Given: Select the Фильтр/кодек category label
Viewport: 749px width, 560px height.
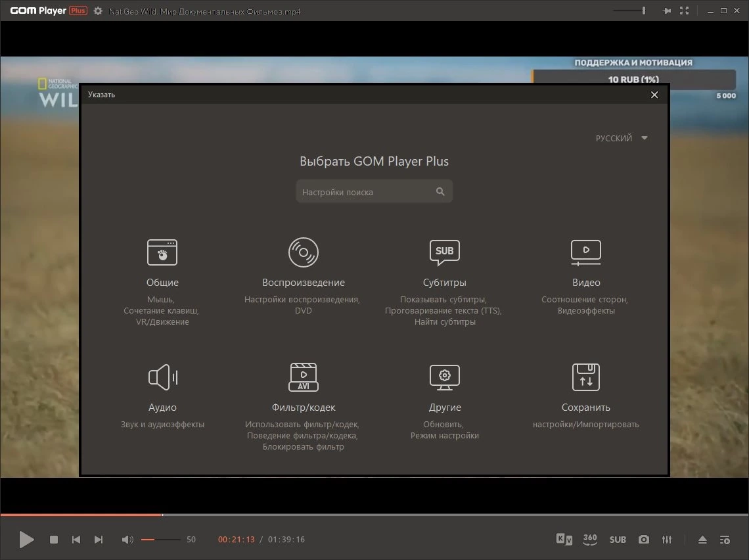Looking at the screenshot, I should point(304,407).
